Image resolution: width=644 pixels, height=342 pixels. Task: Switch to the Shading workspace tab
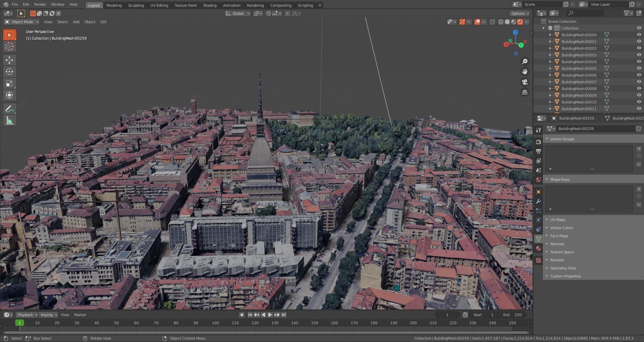210,5
